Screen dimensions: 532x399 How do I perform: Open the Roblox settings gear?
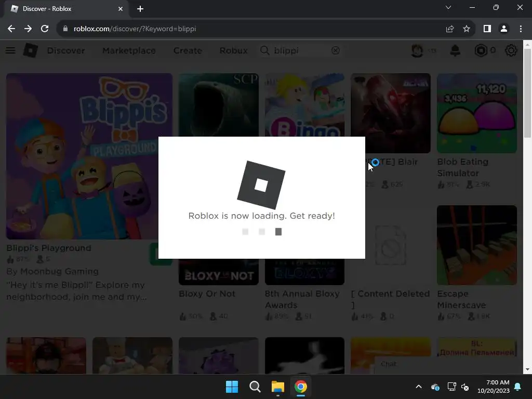point(511,50)
